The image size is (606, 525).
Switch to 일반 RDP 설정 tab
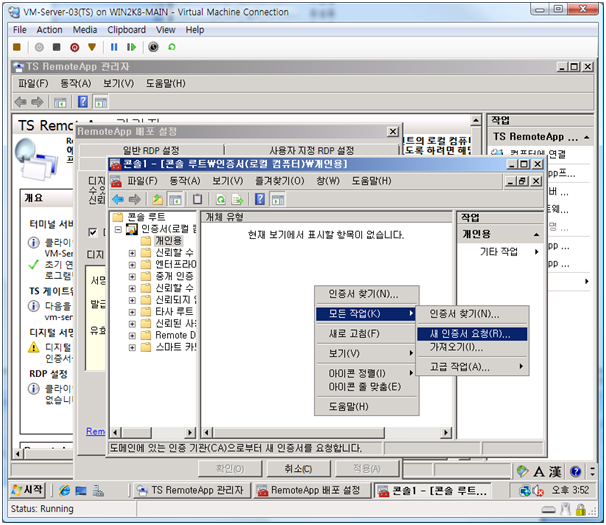[151, 150]
